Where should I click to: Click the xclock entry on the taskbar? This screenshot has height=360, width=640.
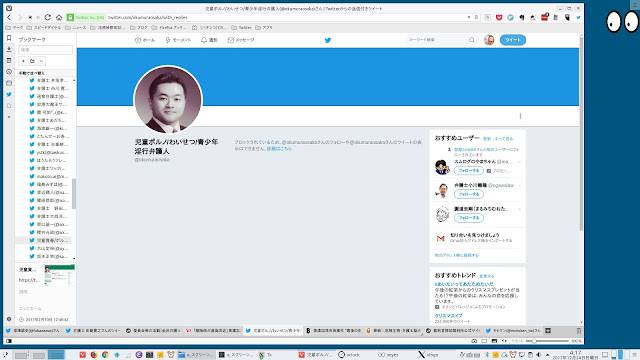[353, 355]
